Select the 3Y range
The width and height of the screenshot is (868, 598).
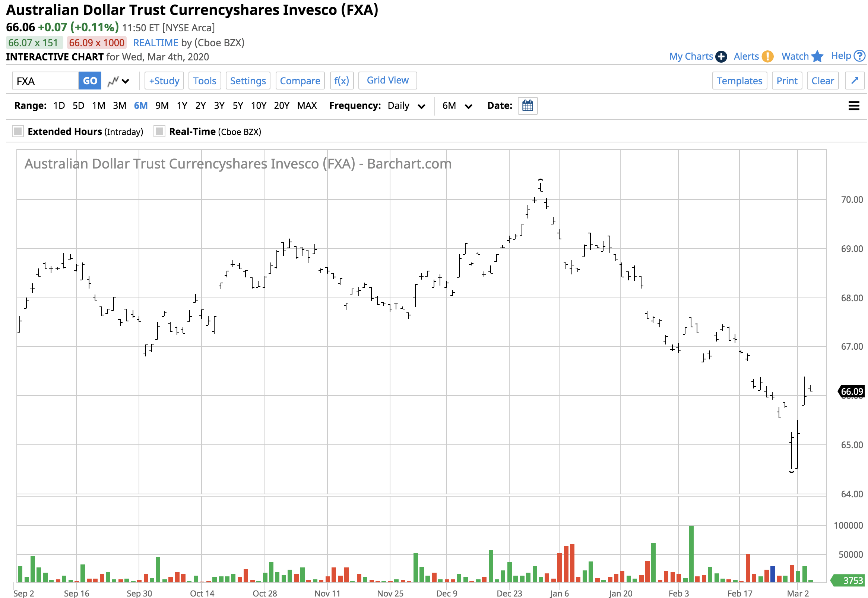point(219,106)
